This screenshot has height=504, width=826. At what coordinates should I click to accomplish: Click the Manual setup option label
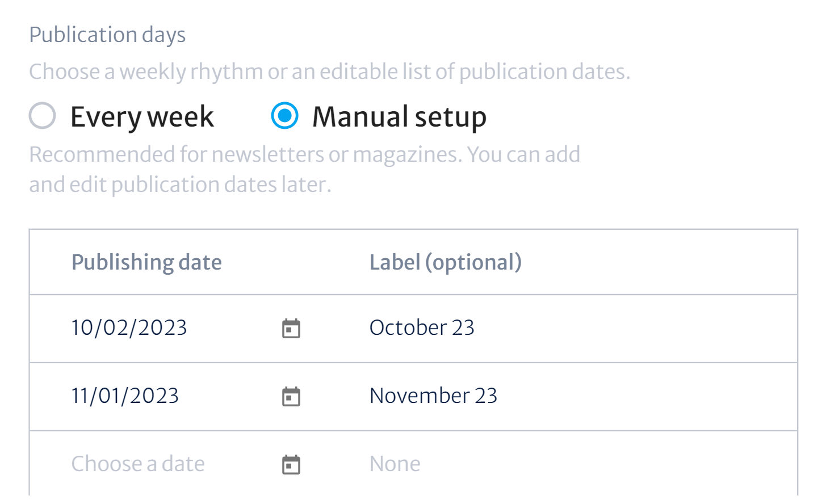coord(399,117)
